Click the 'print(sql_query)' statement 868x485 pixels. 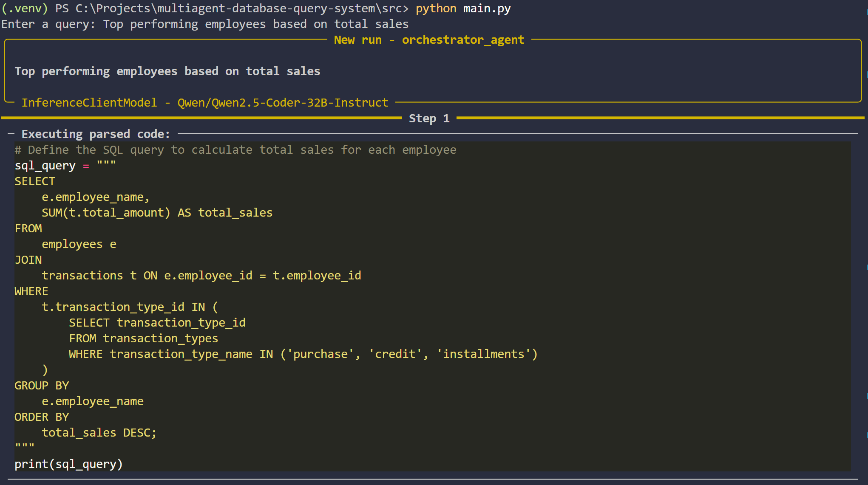pyautogui.click(x=68, y=464)
